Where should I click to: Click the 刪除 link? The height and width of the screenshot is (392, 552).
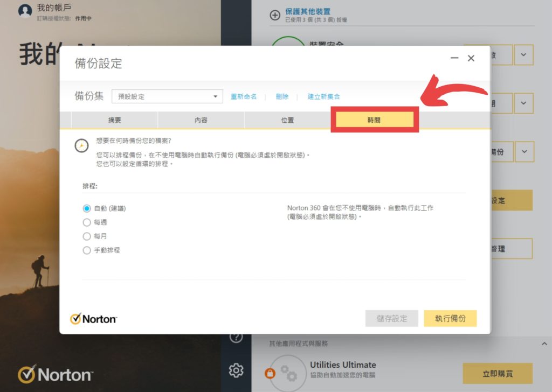[x=282, y=96]
